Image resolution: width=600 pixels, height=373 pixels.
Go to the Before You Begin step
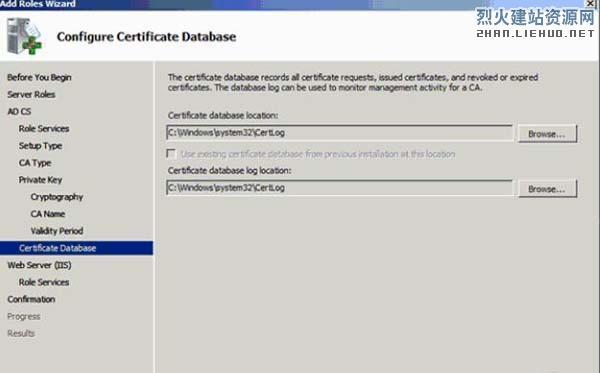(39, 77)
